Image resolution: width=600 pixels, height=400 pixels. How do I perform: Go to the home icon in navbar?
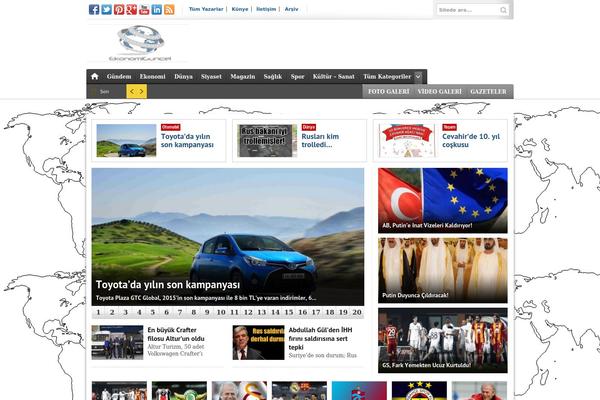click(x=95, y=77)
